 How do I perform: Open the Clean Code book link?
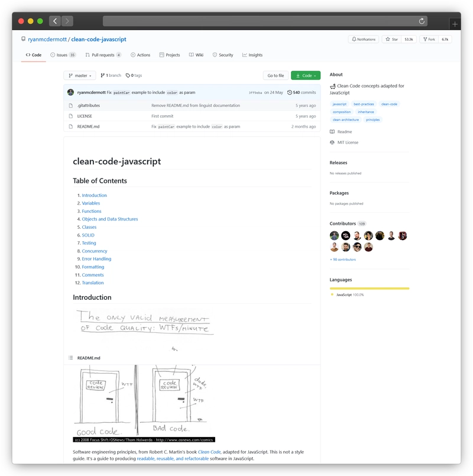(x=209, y=452)
